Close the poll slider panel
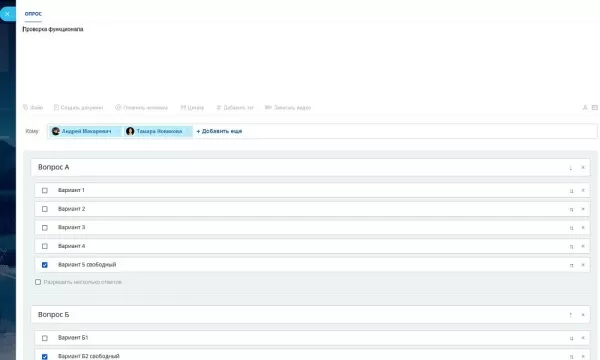This screenshot has width=600, height=360. (7, 14)
